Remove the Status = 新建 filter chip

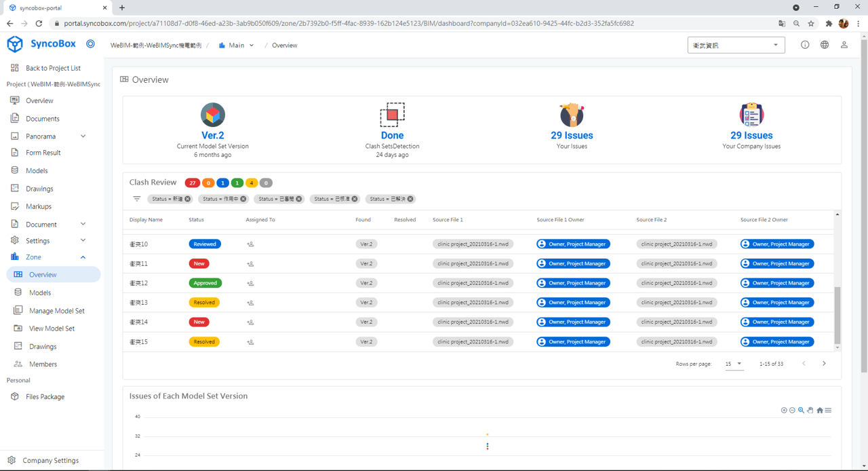tap(188, 199)
